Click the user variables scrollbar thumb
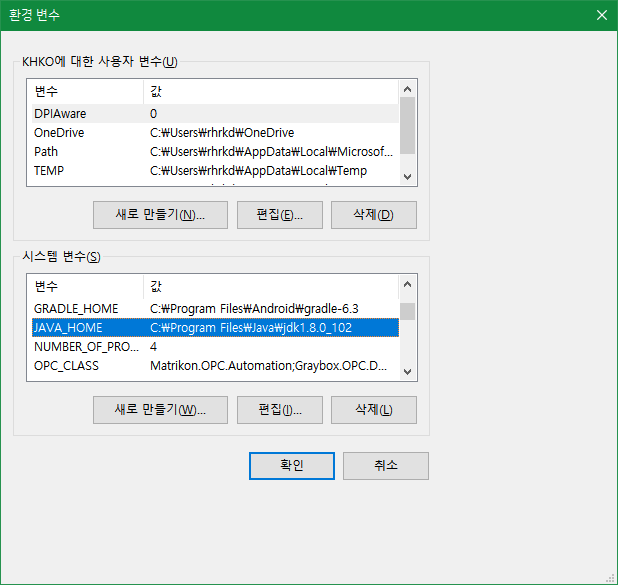The height and width of the screenshot is (585, 618). click(408, 125)
